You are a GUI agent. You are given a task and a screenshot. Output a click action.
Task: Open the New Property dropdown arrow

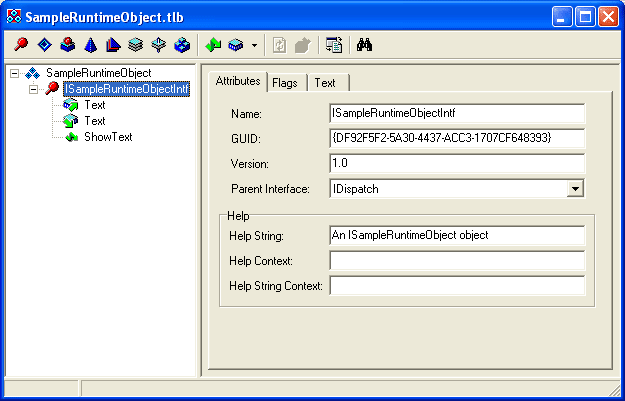pyautogui.click(x=254, y=45)
